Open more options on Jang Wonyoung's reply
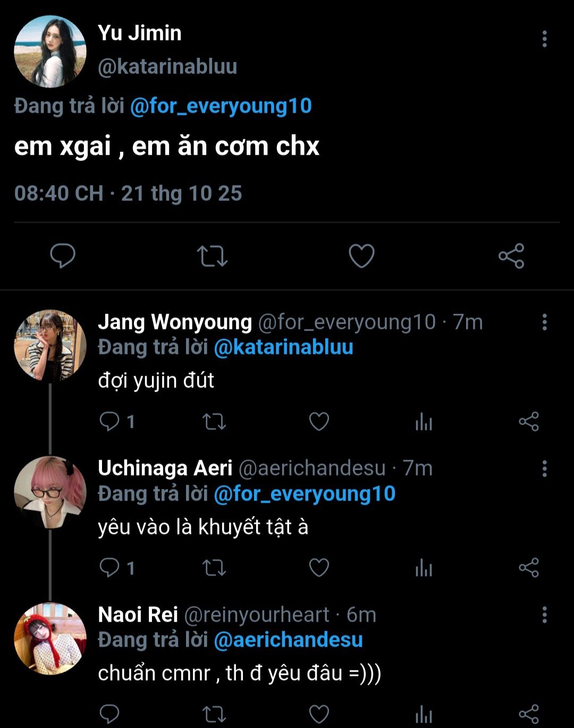This screenshot has width=574, height=728. (x=544, y=322)
